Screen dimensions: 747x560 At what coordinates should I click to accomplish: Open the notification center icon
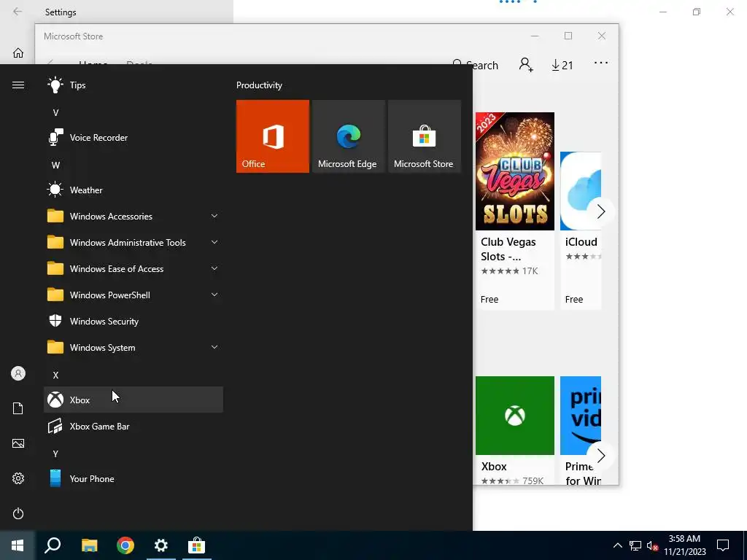723,545
